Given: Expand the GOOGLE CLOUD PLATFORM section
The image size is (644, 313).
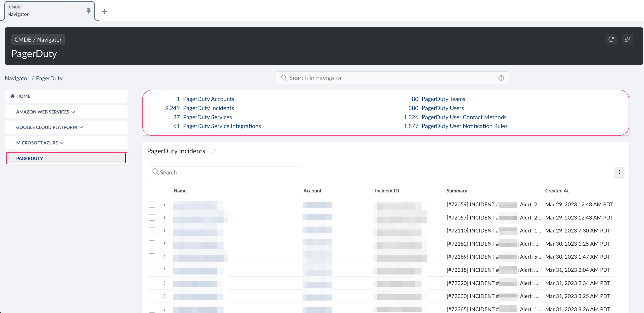Looking at the screenshot, I should 81,127.
